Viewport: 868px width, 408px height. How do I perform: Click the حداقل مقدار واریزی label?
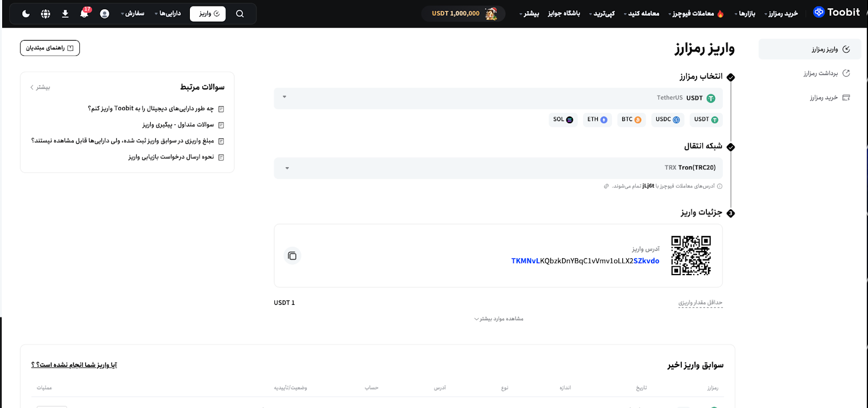pos(700,303)
